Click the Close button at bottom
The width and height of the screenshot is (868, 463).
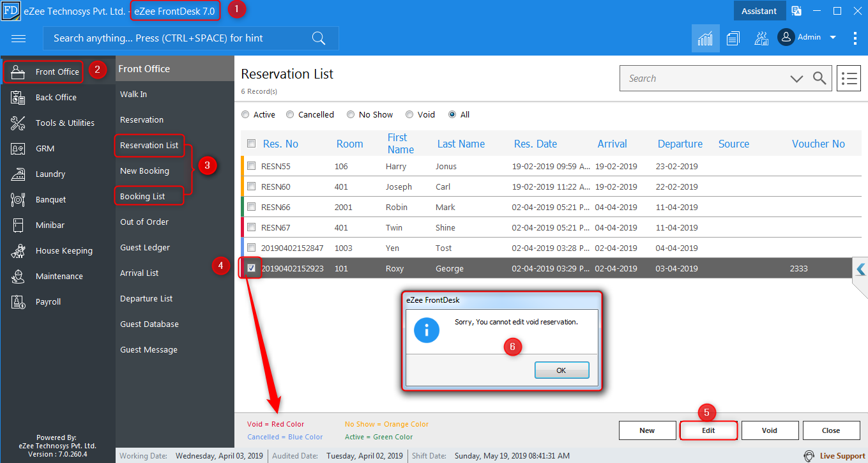[831, 430]
